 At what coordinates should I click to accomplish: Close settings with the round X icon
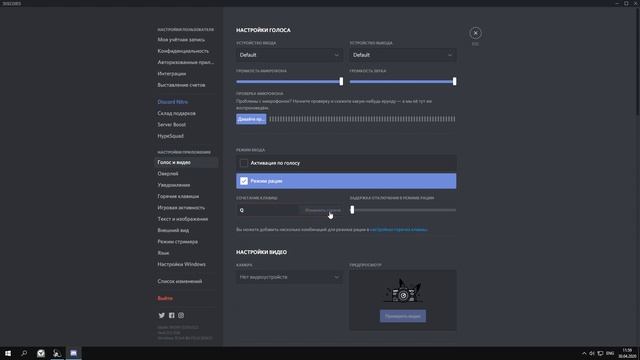pos(475,33)
